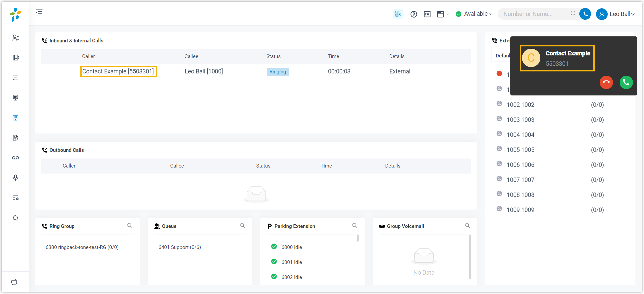Open the voicemail icon in sidebar
The height and width of the screenshot is (294, 644).
click(x=15, y=158)
